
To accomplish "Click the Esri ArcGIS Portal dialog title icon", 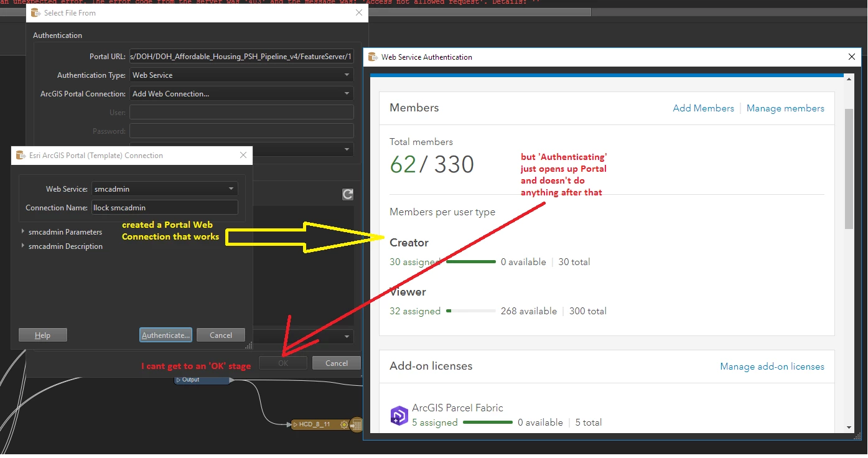I will tap(21, 156).
